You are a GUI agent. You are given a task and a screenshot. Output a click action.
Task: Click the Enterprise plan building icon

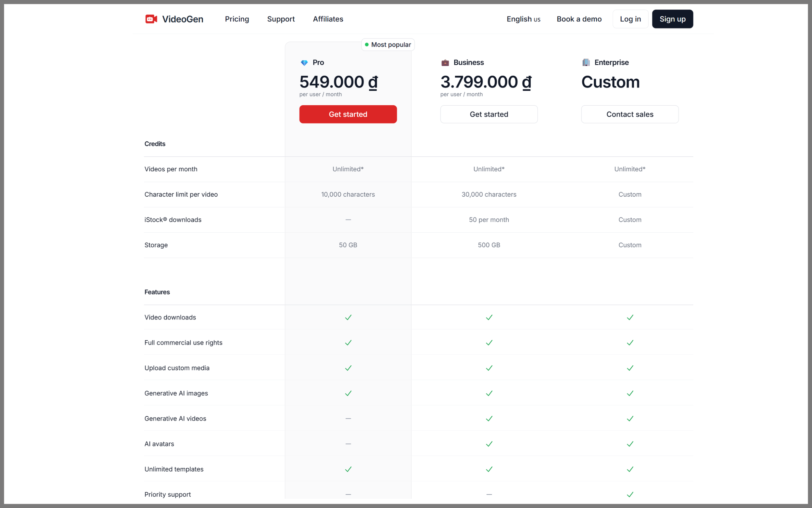pyautogui.click(x=586, y=62)
